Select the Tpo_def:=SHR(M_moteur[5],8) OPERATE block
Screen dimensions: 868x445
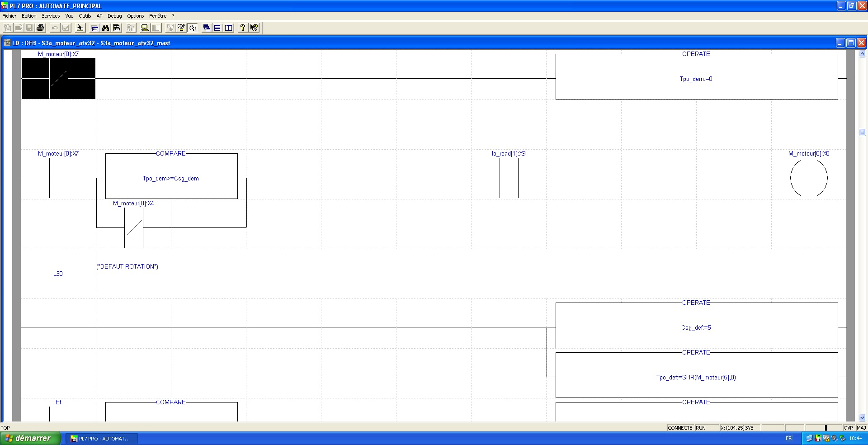point(697,375)
